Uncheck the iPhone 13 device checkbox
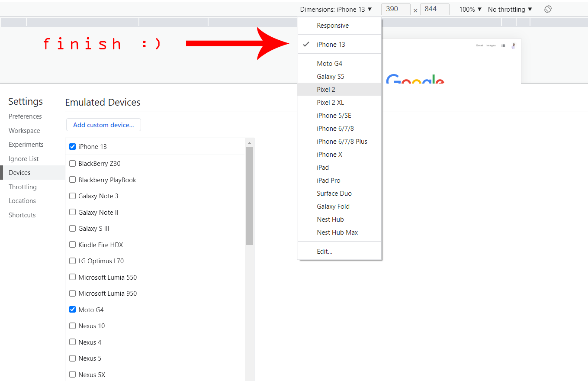Viewport: 588px width, 381px height. (73, 147)
